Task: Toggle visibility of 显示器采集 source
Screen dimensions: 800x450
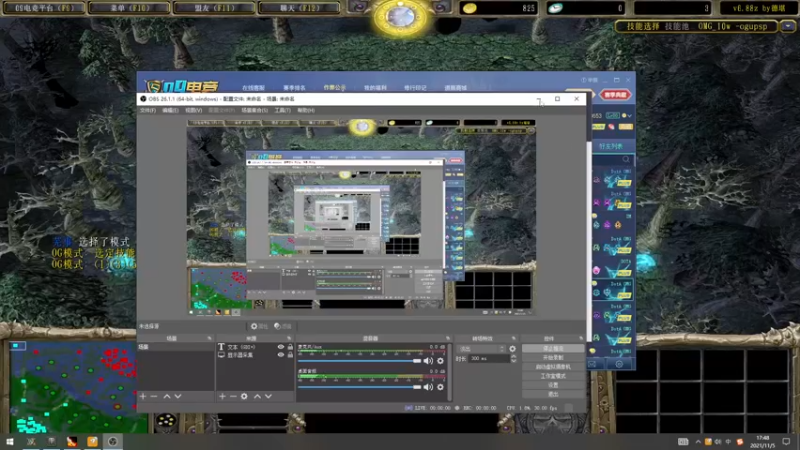Action: tap(281, 355)
